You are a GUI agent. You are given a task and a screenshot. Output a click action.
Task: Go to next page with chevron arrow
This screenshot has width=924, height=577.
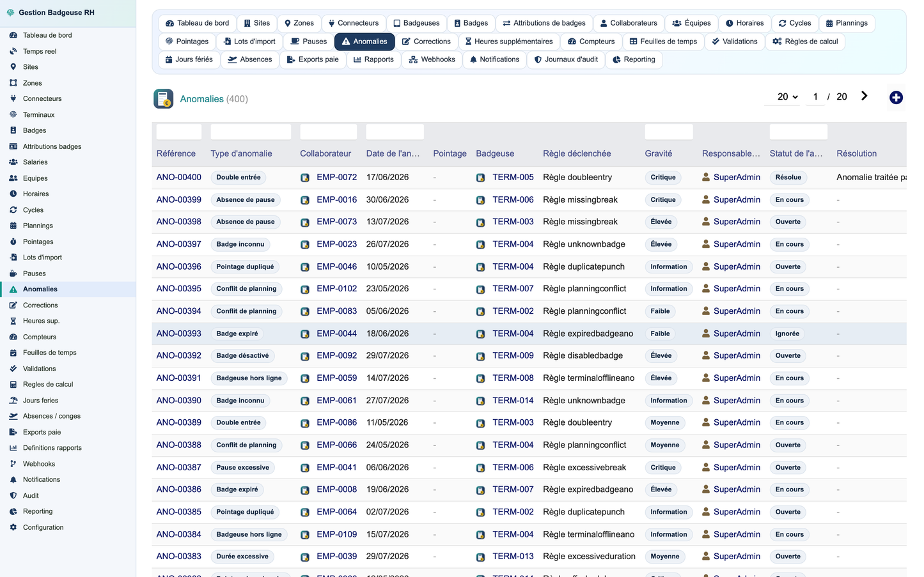pyautogui.click(x=864, y=96)
